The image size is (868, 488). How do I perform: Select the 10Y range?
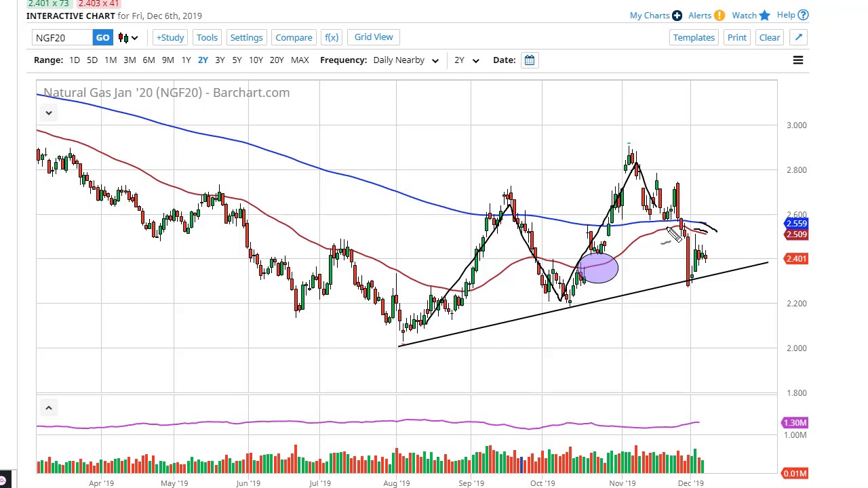click(256, 60)
